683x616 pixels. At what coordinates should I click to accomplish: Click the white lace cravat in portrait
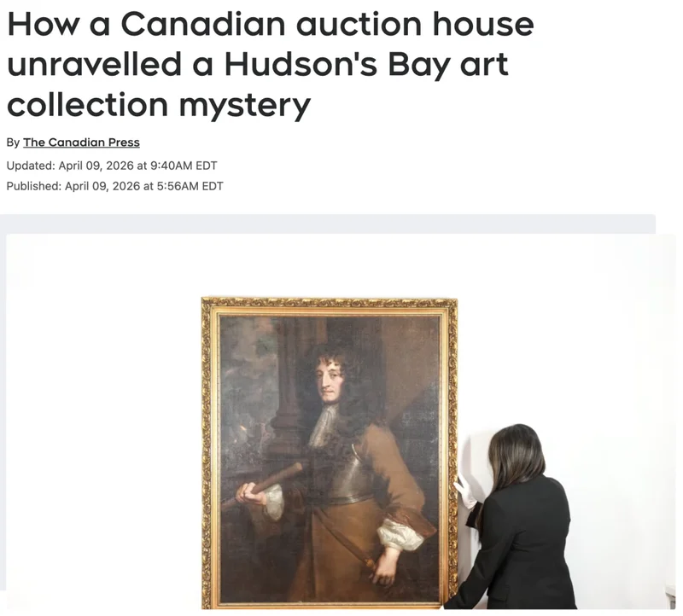click(x=324, y=426)
